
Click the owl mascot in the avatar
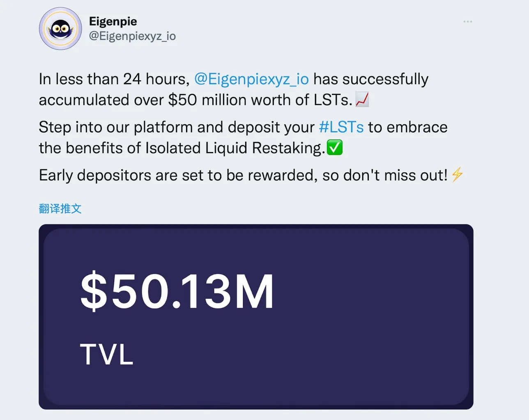(60, 29)
